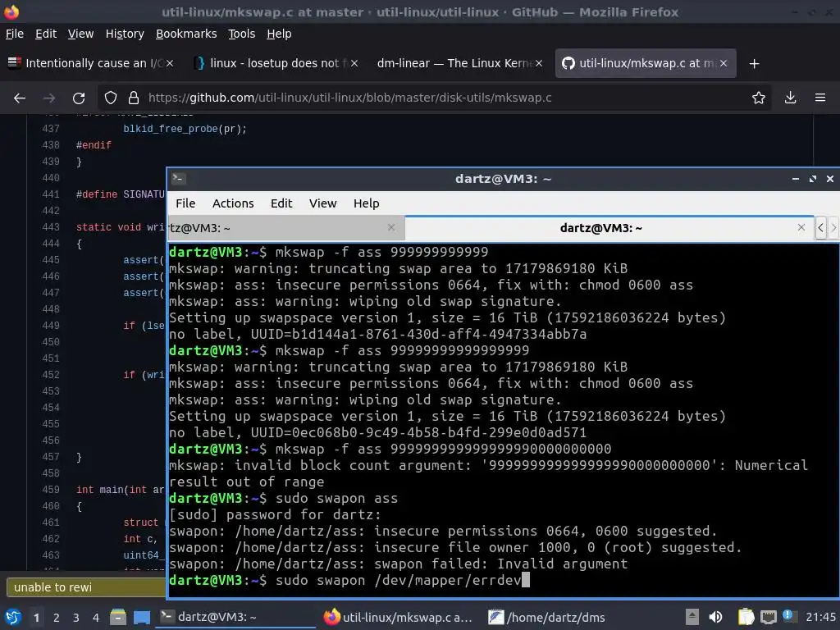Click 'blkid_free_probe' in the code view
This screenshot has width=840, height=630.
pyautogui.click(x=171, y=129)
